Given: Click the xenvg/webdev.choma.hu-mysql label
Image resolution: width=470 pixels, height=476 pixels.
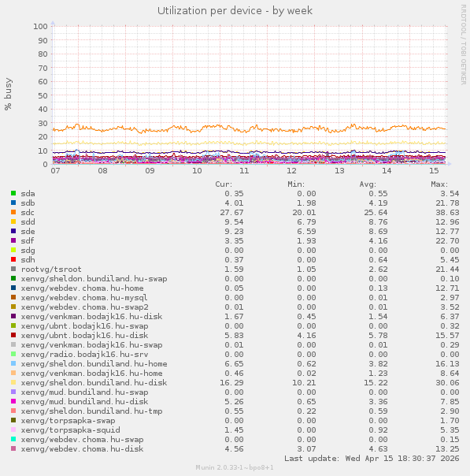Looking at the screenshot, I should click(84, 298).
